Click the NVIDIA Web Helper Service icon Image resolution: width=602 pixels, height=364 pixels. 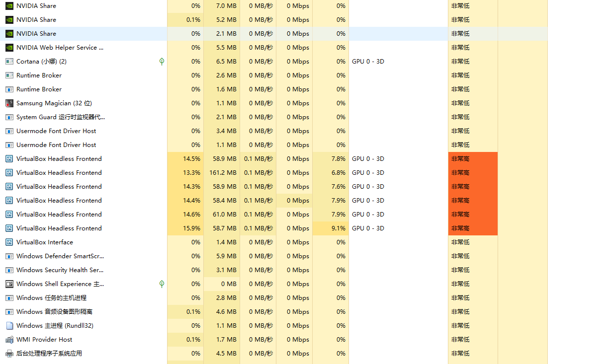pos(9,48)
